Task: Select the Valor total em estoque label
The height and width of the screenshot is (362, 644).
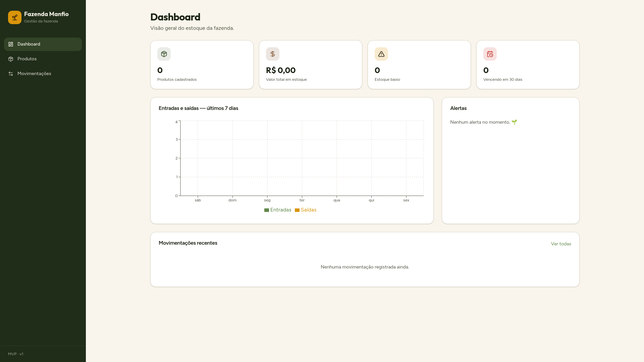Action: click(x=286, y=79)
